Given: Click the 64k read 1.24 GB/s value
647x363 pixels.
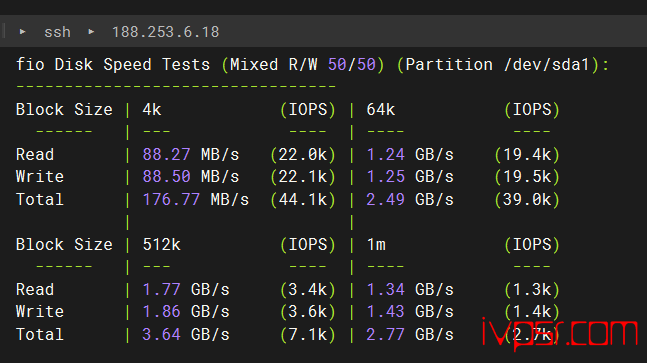Looking at the screenshot, I should click(x=410, y=155).
